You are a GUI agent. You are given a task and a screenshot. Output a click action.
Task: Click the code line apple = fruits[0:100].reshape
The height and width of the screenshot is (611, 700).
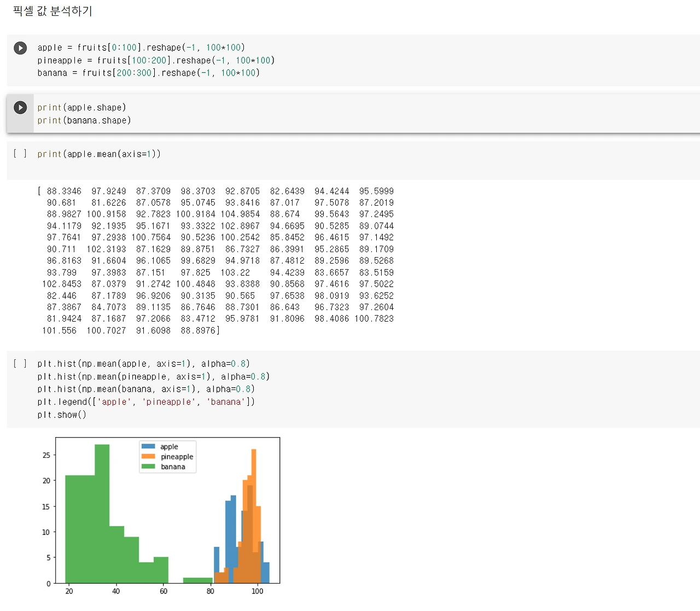(141, 48)
